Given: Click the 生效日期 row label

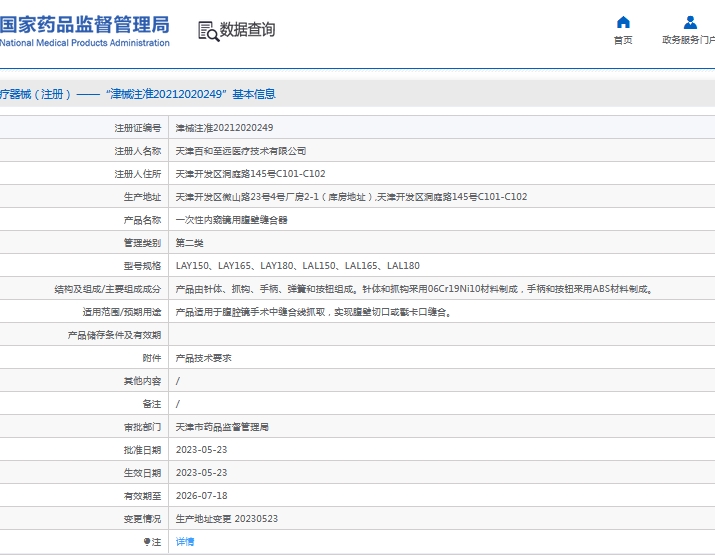Looking at the screenshot, I should pos(142,473).
